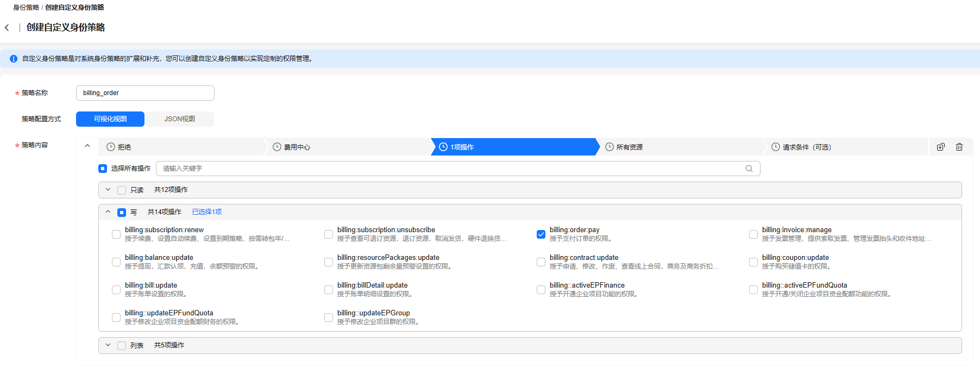Screen dimensions: 980x367
Task: Enable billing:subscription:unsubscribe checkbox
Action: [x=329, y=234]
